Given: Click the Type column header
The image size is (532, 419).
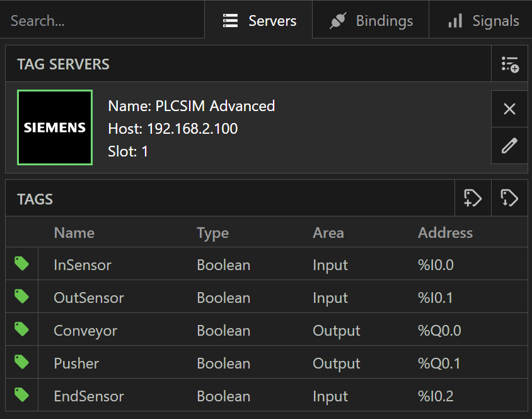Looking at the screenshot, I should tap(212, 233).
